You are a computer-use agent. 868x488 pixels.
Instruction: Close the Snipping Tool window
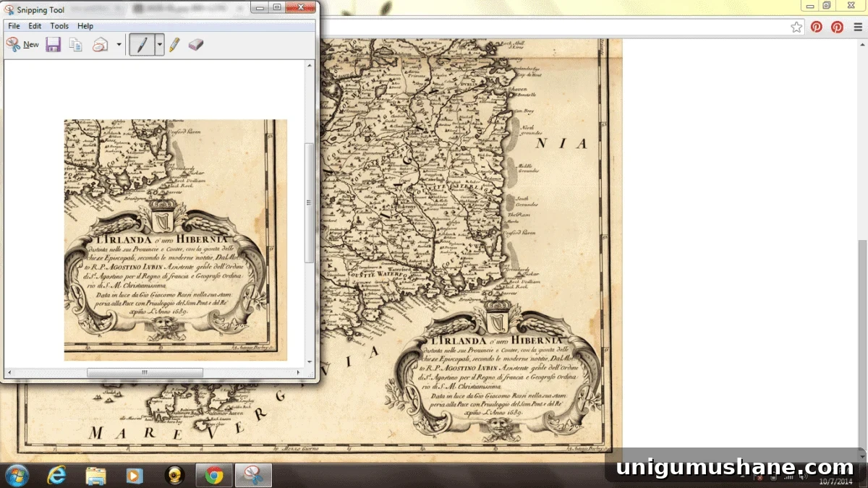point(299,7)
